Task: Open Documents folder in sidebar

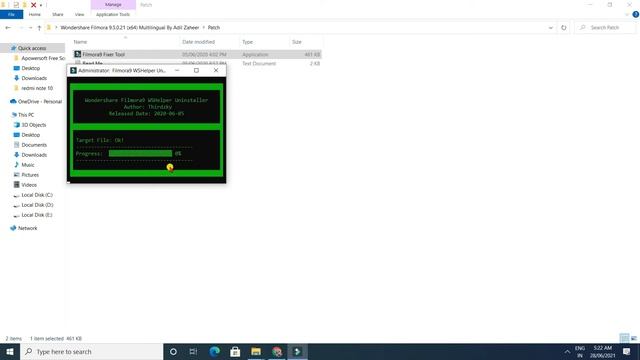Action: pyautogui.click(x=34, y=145)
